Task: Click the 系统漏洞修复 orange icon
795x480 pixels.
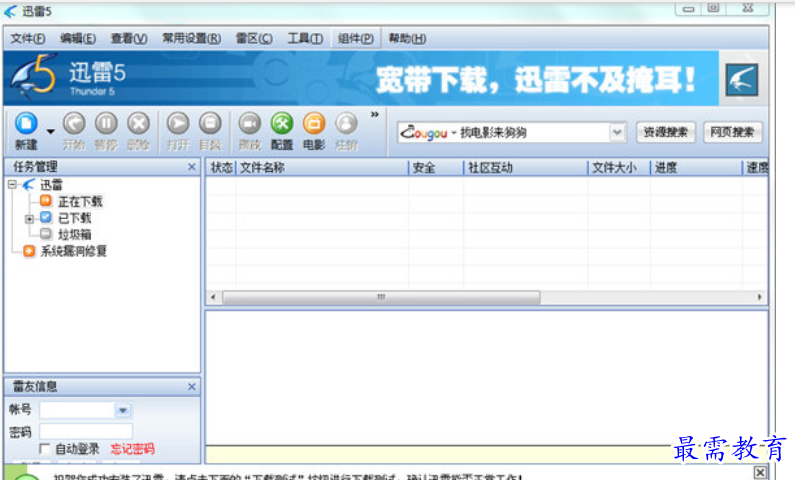Action: [x=29, y=251]
